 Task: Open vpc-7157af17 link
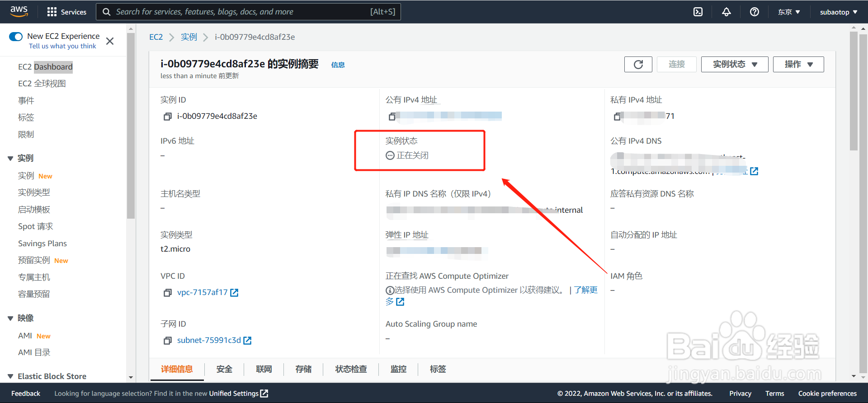coord(203,293)
